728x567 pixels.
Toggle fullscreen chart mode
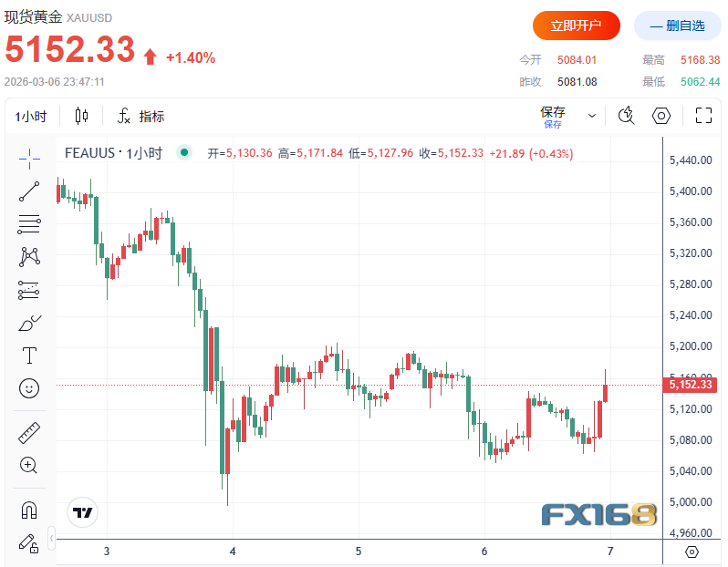pos(703,116)
